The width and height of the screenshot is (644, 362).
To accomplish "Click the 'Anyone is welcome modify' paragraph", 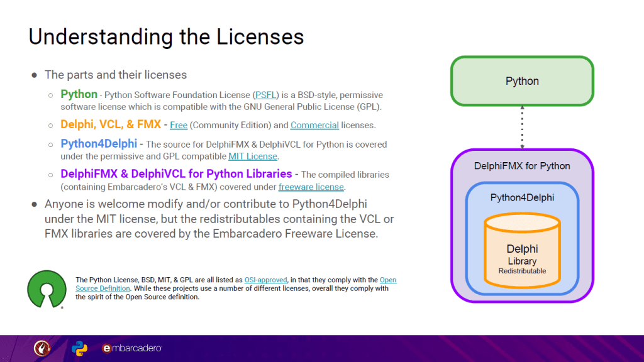I will [x=219, y=219].
